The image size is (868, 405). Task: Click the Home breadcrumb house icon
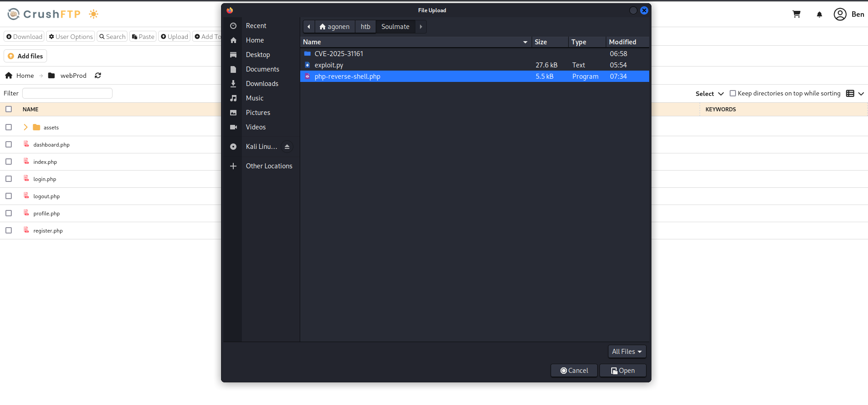tap(9, 76)
